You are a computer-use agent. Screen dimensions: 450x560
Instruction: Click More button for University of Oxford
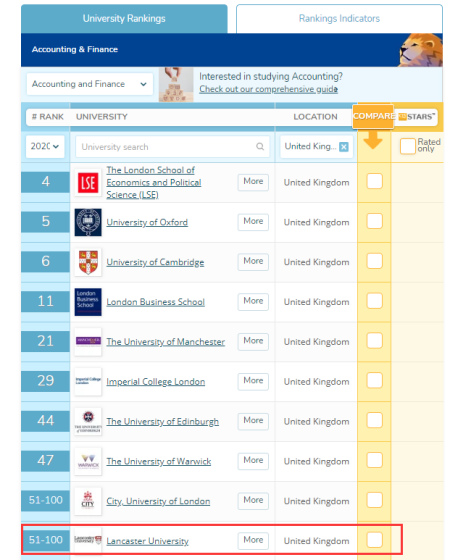[253, 222]
